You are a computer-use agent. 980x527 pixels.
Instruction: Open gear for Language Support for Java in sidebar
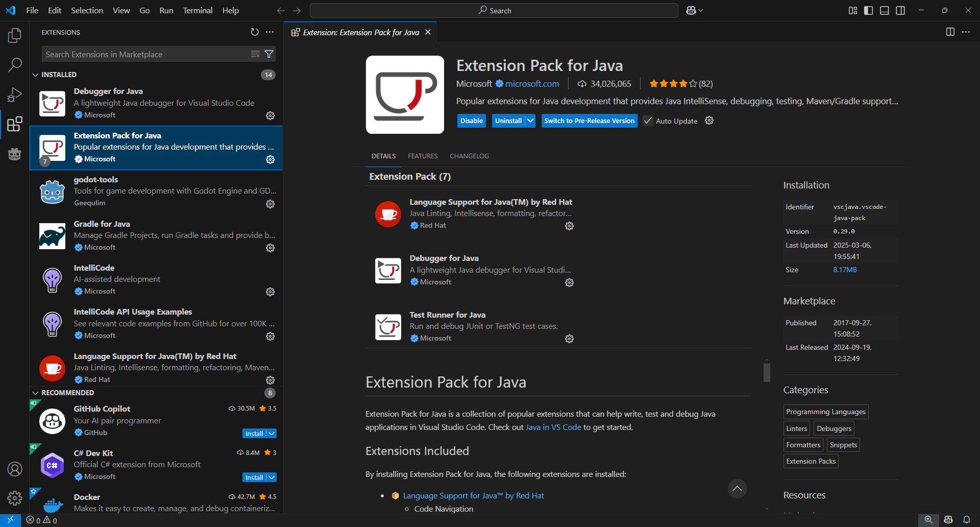click(x=271, y=380)
